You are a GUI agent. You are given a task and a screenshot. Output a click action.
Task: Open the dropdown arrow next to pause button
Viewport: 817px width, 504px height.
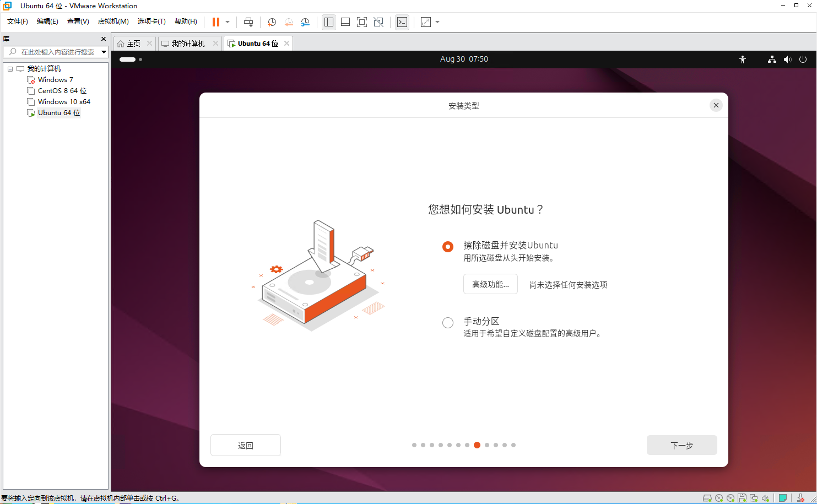coord(228,22)
